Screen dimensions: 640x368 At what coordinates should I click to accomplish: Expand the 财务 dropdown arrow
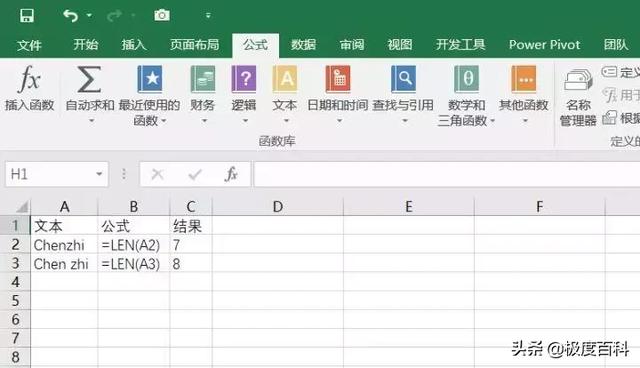tap(204, 120)
